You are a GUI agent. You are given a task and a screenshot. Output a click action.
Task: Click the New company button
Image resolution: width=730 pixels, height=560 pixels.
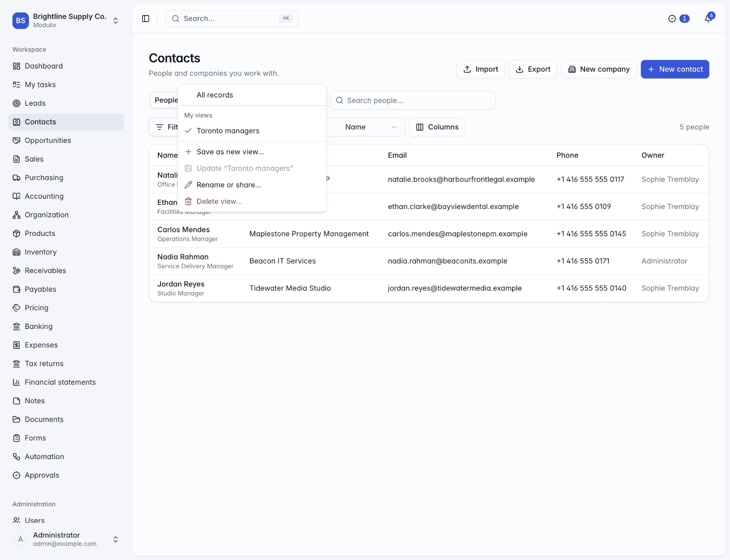point(599,69)
